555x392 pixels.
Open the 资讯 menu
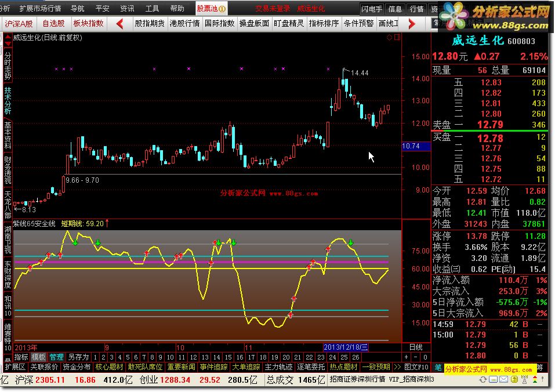pos(127,9)
